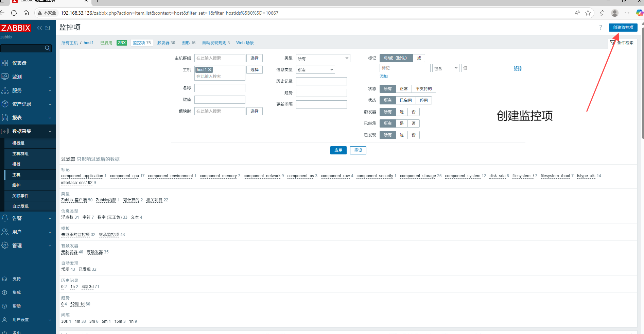Click the 键值 input field
The image size is (644, 334).
point(220,100)
